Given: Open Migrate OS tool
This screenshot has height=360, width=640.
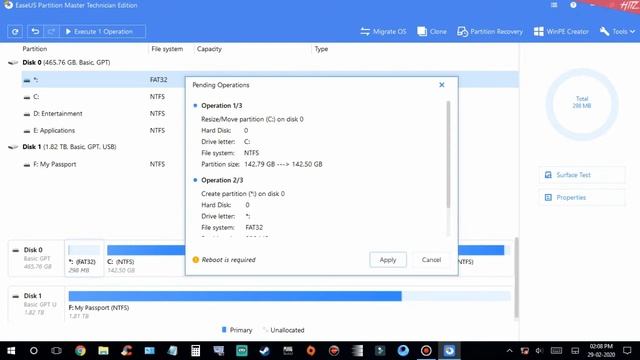Looking at the screenshot, I should click(383, 31).
